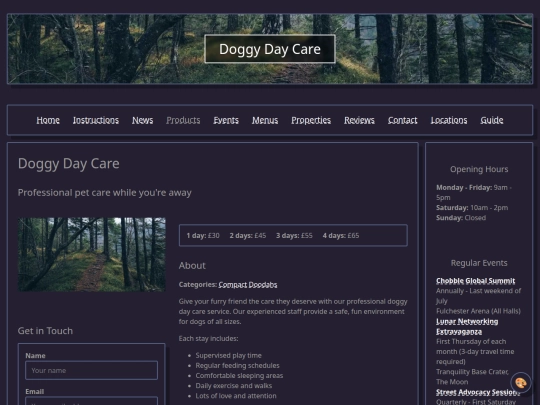The width and height of the screenshot is (540, 405).
Task: Click the Get in Touch heading
Action: 45,331
